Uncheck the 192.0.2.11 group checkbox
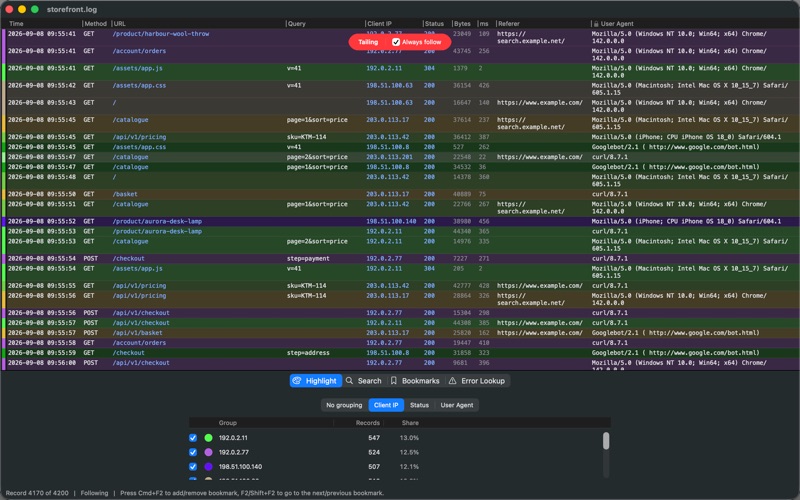This screenshot has width=800, height=500. click(x=193, y=438)
